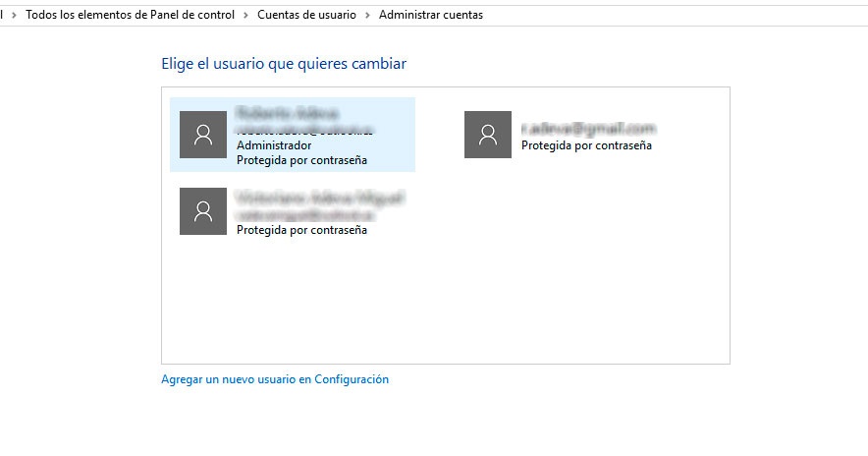Click the avatar of the bottom-left non-admin account
868x456 pixels.
tap(203, 211)
